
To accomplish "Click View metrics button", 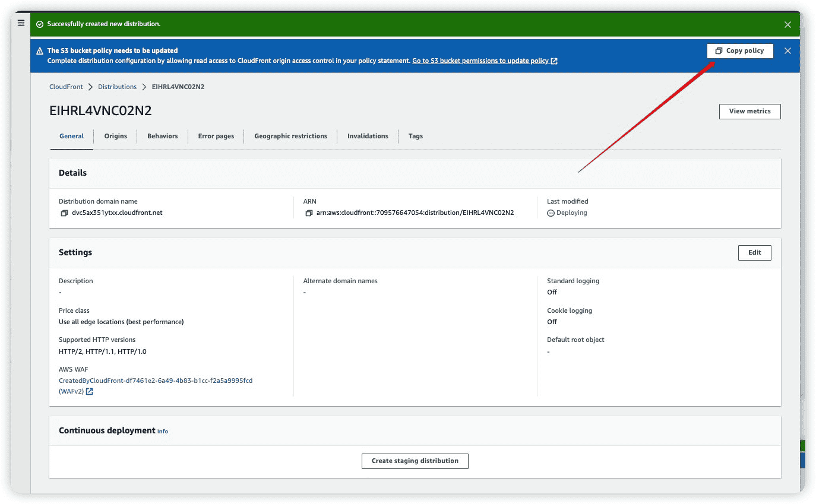I will coord(749,111).
